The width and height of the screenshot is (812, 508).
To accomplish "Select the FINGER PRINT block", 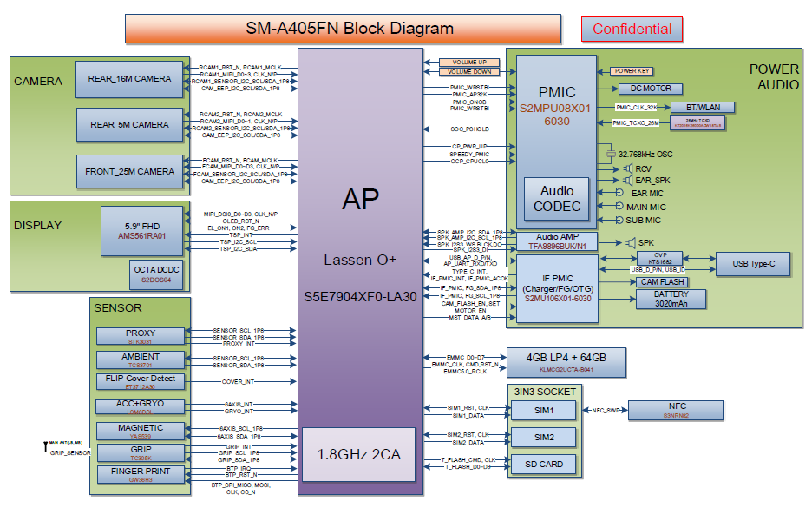I will coord(141,474).
